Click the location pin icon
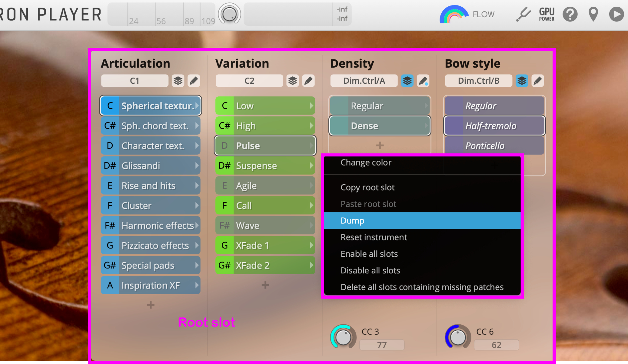The width and height of the screenshot is (628, 364). click(593, 14)
